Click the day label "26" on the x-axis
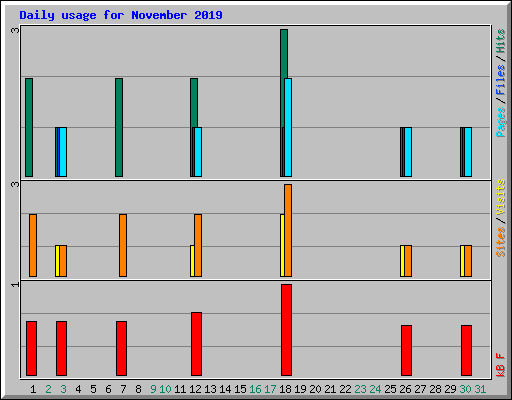Viewport: 512px width, 400px height. [x=405, y=389]
